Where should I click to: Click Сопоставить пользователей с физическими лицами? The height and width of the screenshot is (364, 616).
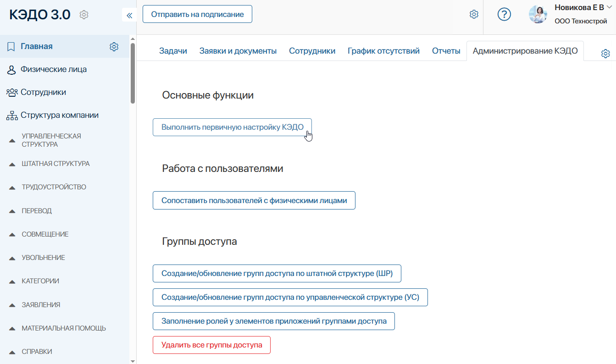254,200
